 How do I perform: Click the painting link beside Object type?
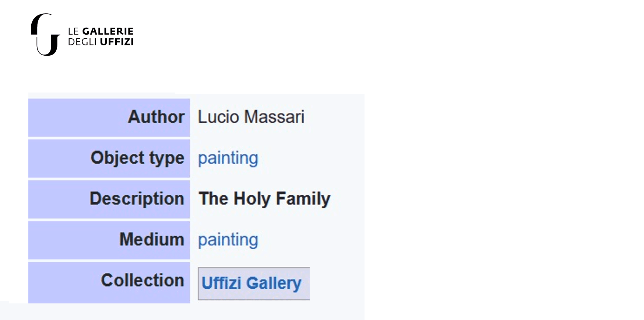(228, 158)
